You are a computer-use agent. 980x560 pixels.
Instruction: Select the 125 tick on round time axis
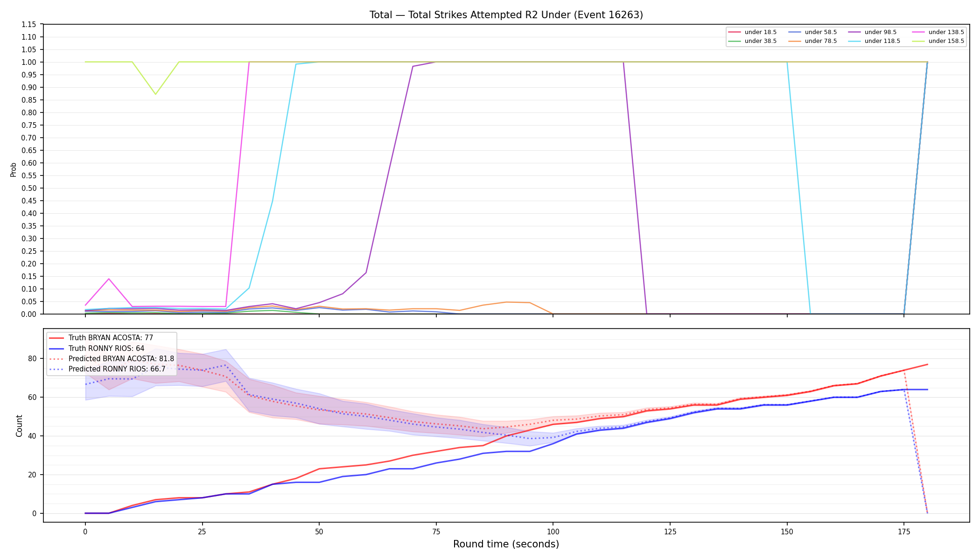(x=670, y=531)
